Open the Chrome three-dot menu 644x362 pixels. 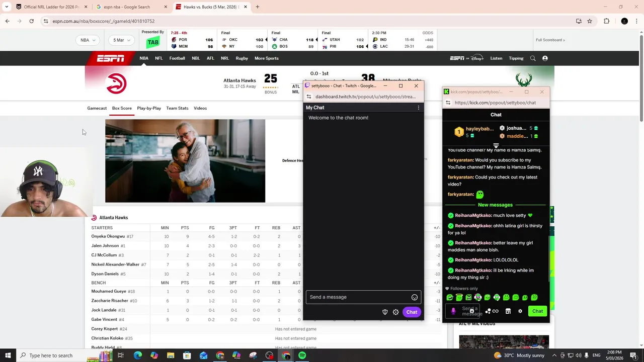pyautogui.click(x=637, y=21)
